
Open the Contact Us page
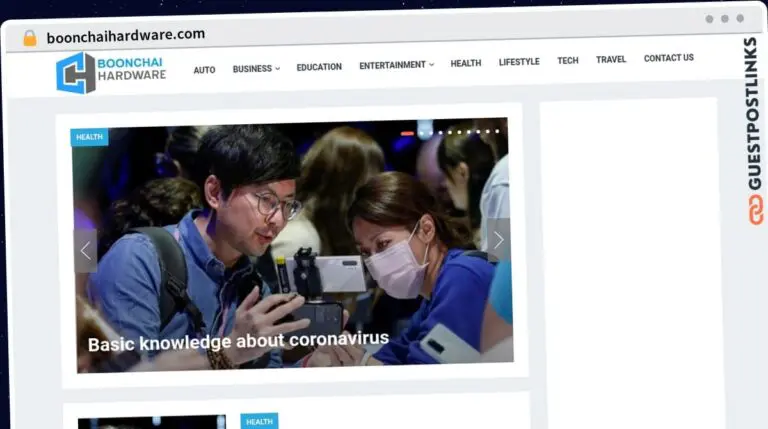pos(669,58)
